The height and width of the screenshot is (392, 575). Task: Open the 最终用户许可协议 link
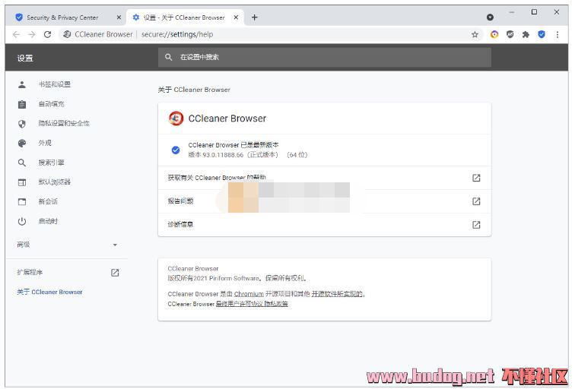(239, 304)
